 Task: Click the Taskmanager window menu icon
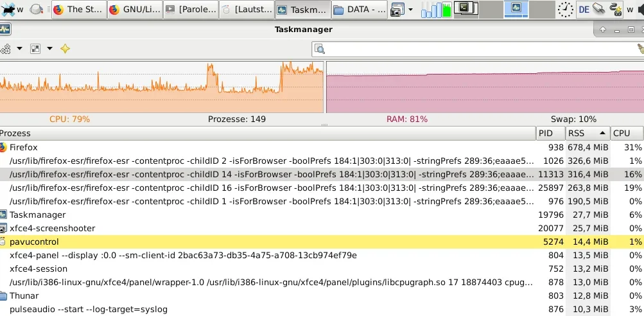5,29
